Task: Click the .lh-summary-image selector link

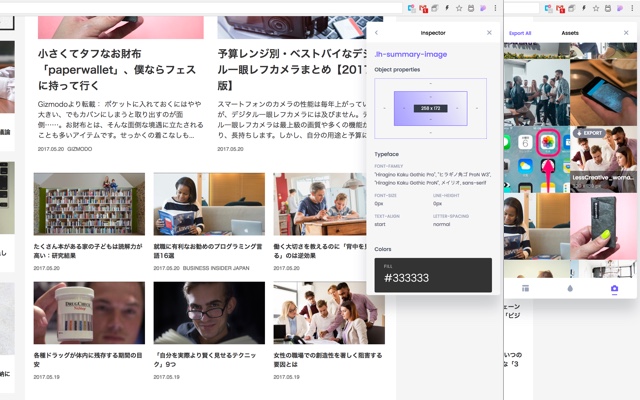Action: 411,54
